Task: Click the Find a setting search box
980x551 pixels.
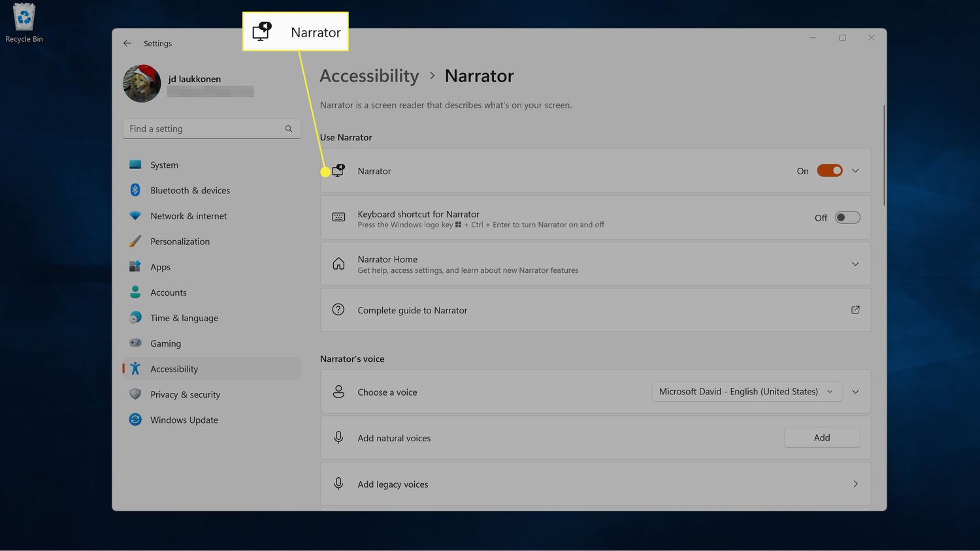Action: [212, 129]
